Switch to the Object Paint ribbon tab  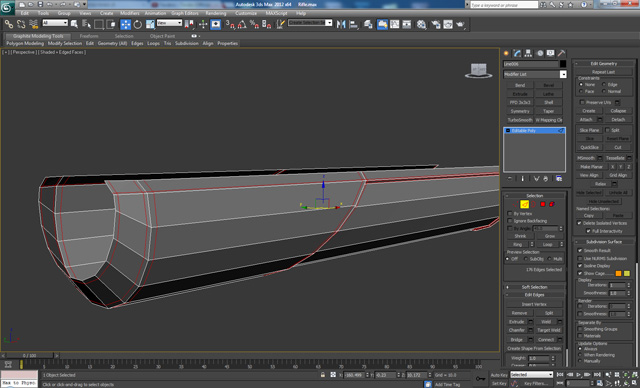[x=162, y=36]
